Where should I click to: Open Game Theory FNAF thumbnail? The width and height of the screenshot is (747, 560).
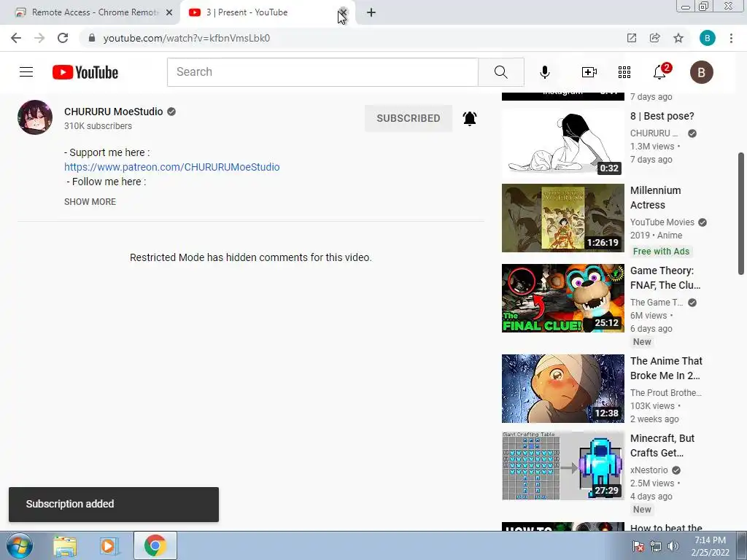pos(562,298)
